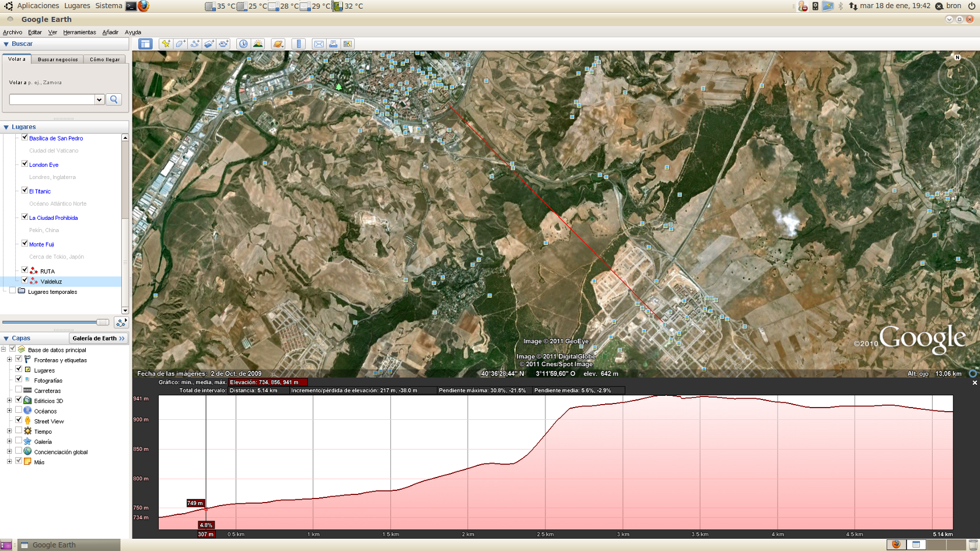Open the planet switcher icon
This screenshot has width=980, height=551.
[x=278, y=44]
